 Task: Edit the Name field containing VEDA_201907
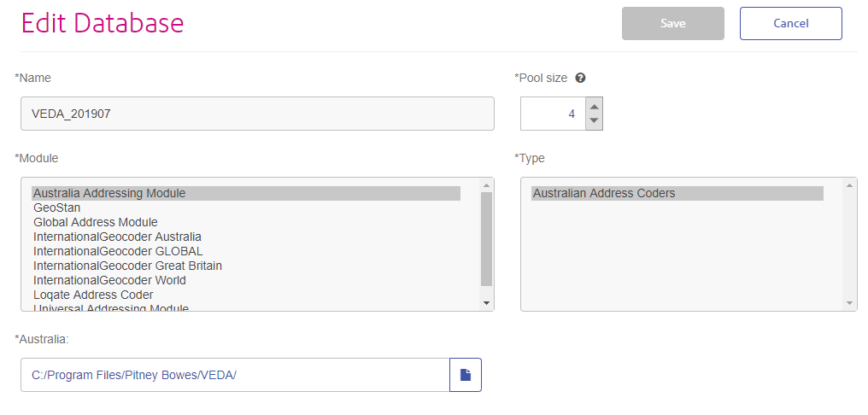coord(257,114)
